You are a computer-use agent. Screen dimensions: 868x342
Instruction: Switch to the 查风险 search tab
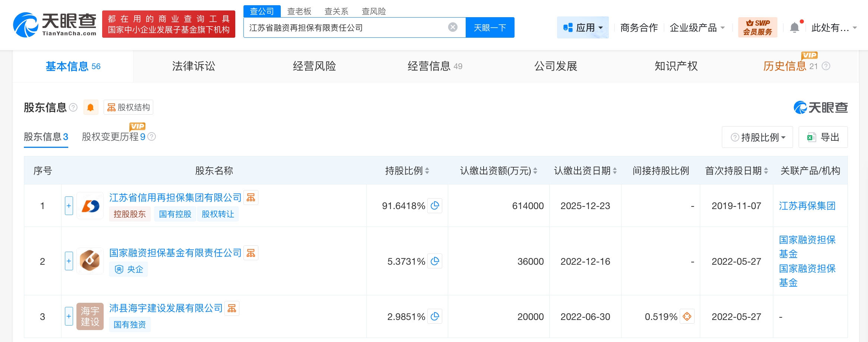tap(374, 11)
